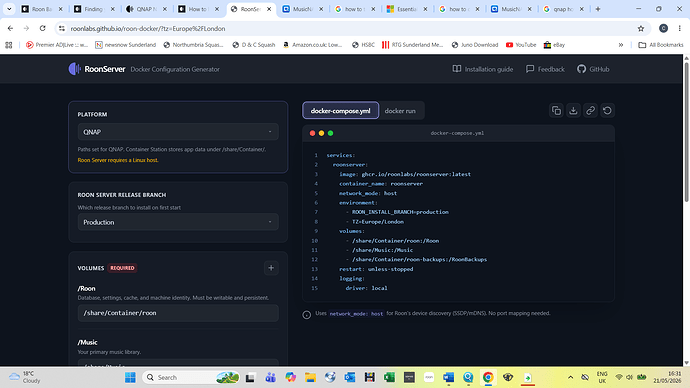Reset the configuration to defaults
The height and width of the screenshot is (388, 690).
[x=607, y=111]
